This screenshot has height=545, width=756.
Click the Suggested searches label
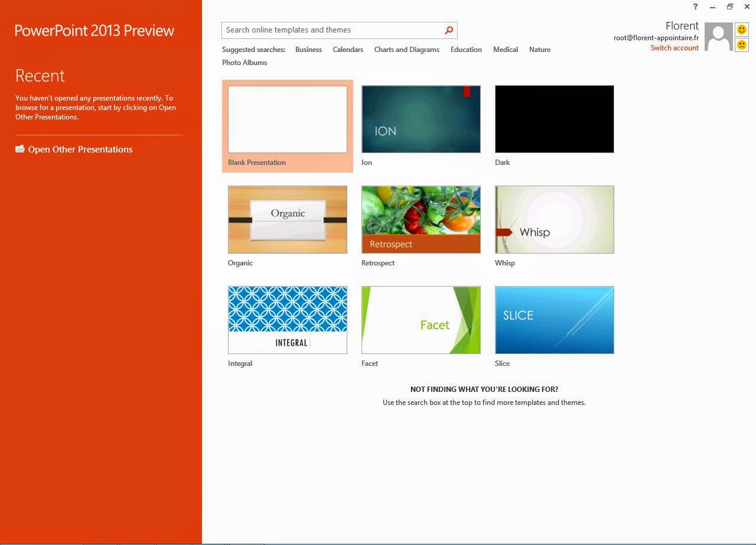(253, 50)
